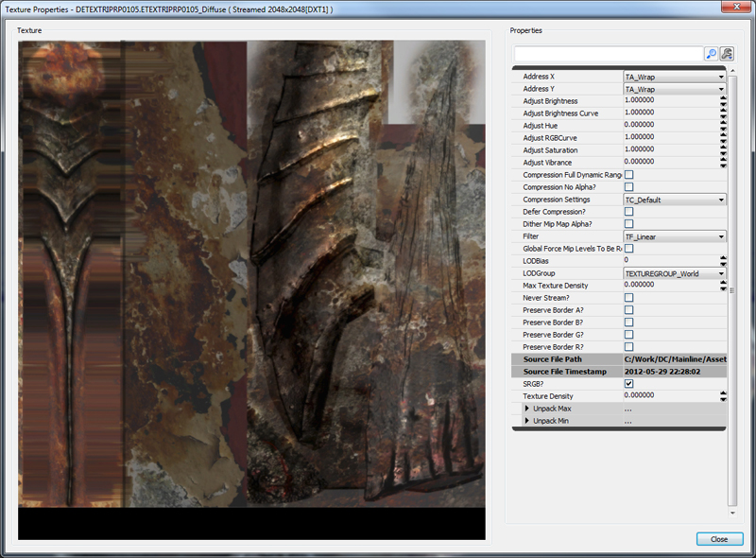
Task: Uncheck the SRGB checkbox
Action: [628, 384]
